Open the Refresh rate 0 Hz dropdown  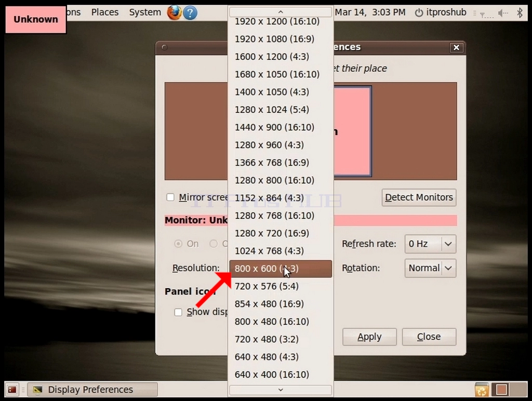click(x=430, y=244)
